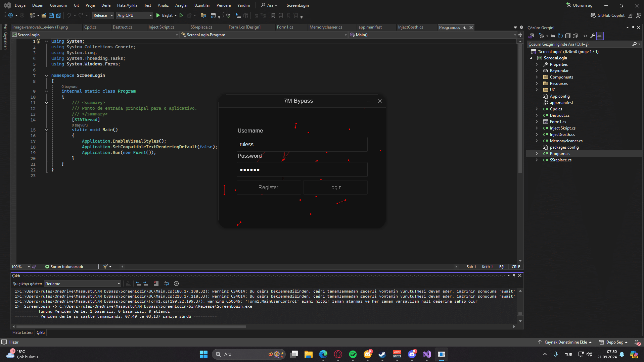The height and width of the screenshot is (362, 644).
Task: Click Oturum aç sign-in link
Action: coord(580,5)
